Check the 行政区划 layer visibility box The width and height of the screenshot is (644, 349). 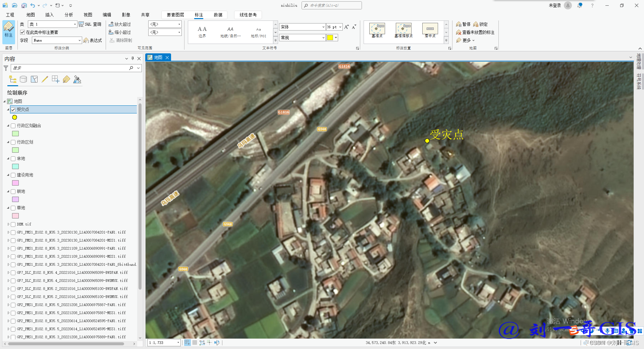pos(13,142)
